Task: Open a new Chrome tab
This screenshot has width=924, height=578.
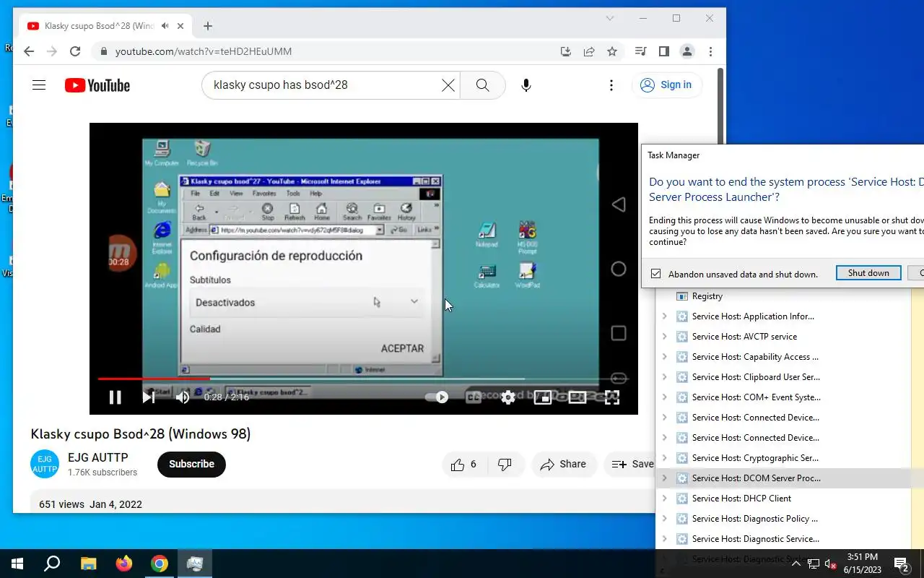Action: [208, 26]
